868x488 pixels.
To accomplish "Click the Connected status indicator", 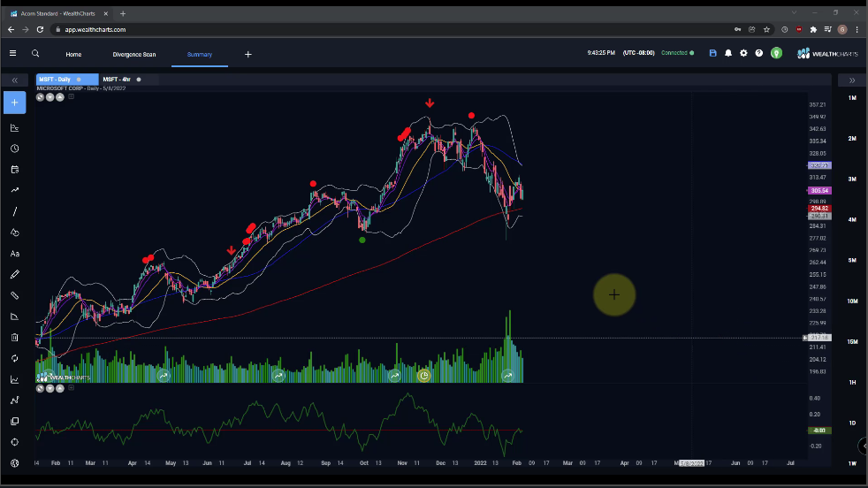I will click(x=678, y=53).
